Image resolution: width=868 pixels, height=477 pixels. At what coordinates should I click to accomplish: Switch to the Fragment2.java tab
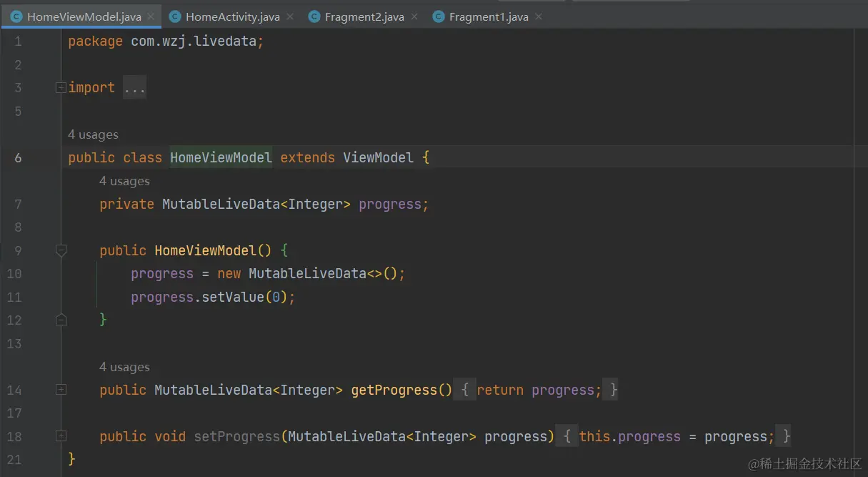click(x=364, y=16)
